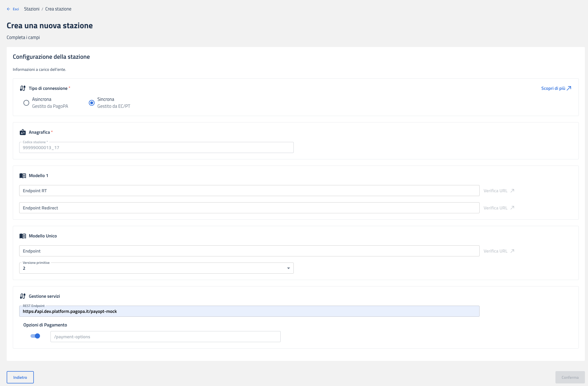The width and height of the screenshot is (588, 386).
Task: Click the back arrow icon beside Esci
Action: 8,9
